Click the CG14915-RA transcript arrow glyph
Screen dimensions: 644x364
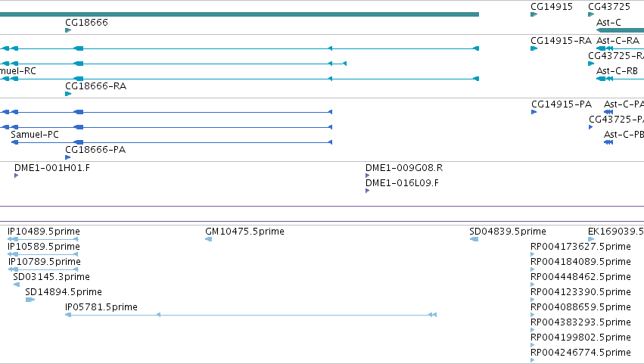click(534, 48)
